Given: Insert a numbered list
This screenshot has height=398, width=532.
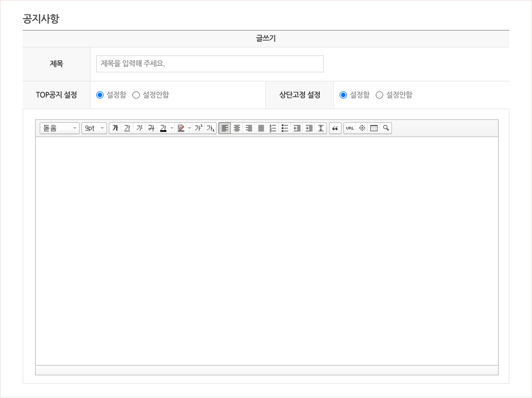Looking at the screenshot, I should coord(273,128).
